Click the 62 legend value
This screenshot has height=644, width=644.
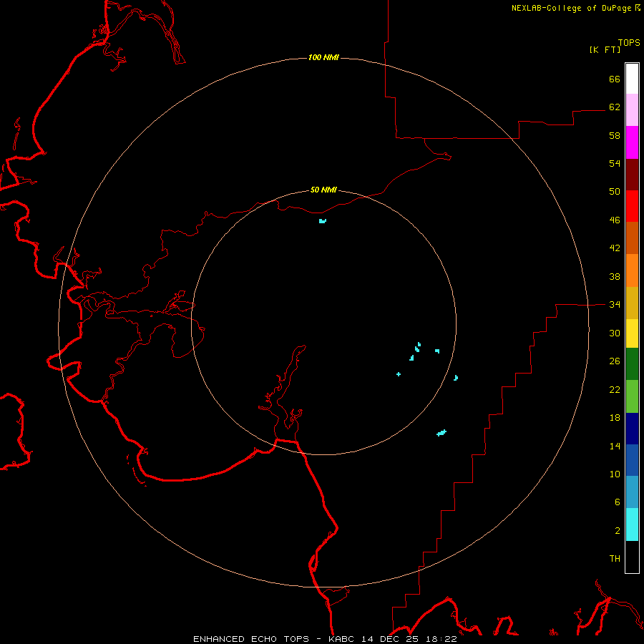[615, 107]
